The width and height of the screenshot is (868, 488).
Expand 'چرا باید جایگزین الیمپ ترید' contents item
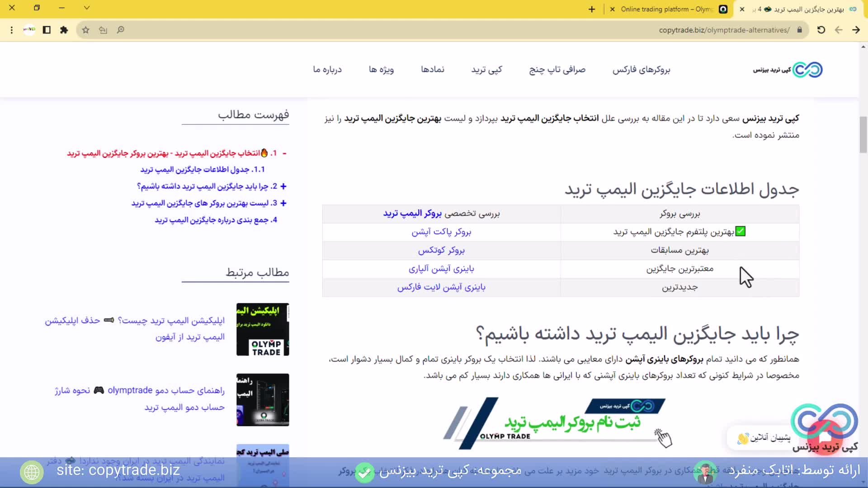pos(283,186)
